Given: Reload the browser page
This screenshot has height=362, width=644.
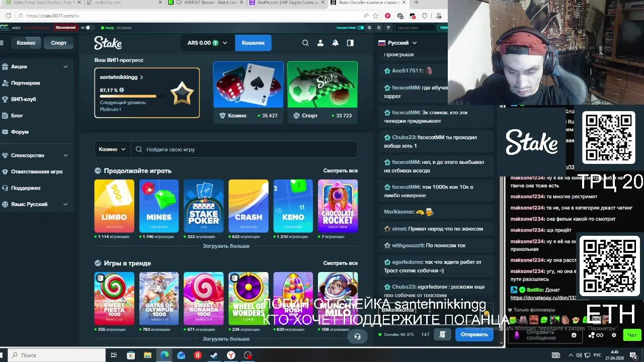Looking at the screenshot, I should click(x=9, y=16).
